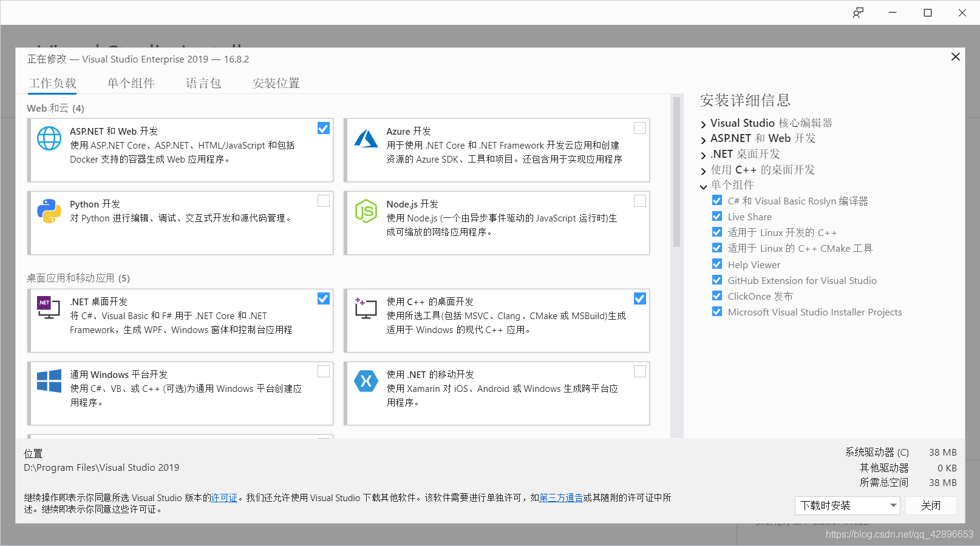This screenshot has height=546, width=980.
Task: Click the workloads list scrollbar thumb
Action: click(x=676, y=172)
